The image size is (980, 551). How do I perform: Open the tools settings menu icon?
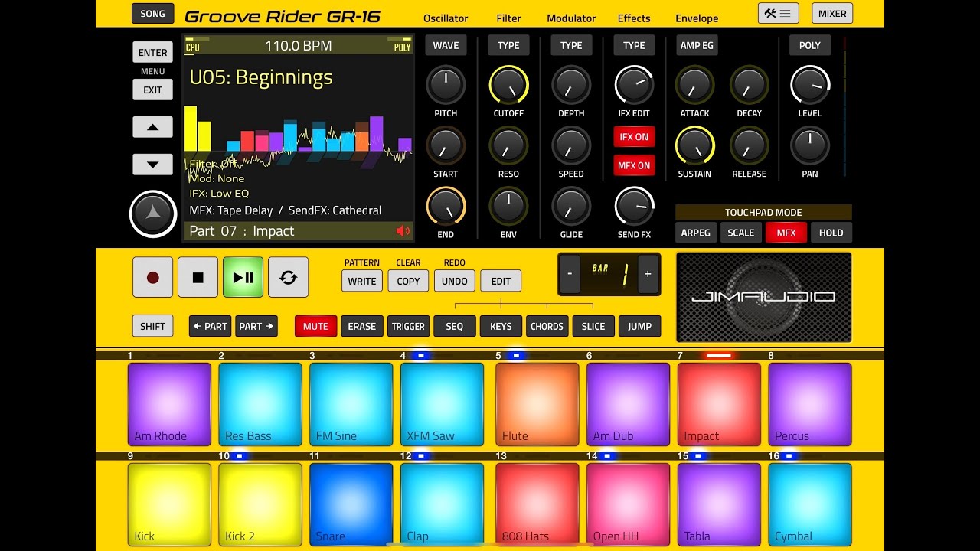tap(779, 13)
